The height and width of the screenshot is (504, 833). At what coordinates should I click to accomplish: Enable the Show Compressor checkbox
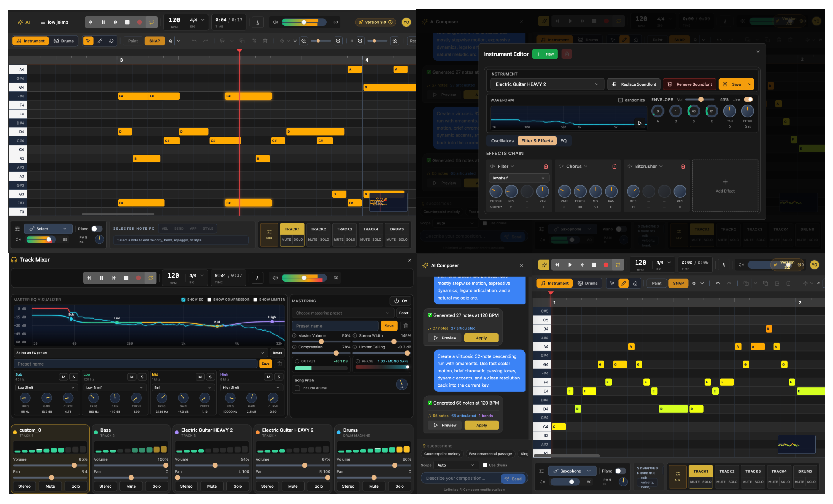tap(209, 300)
